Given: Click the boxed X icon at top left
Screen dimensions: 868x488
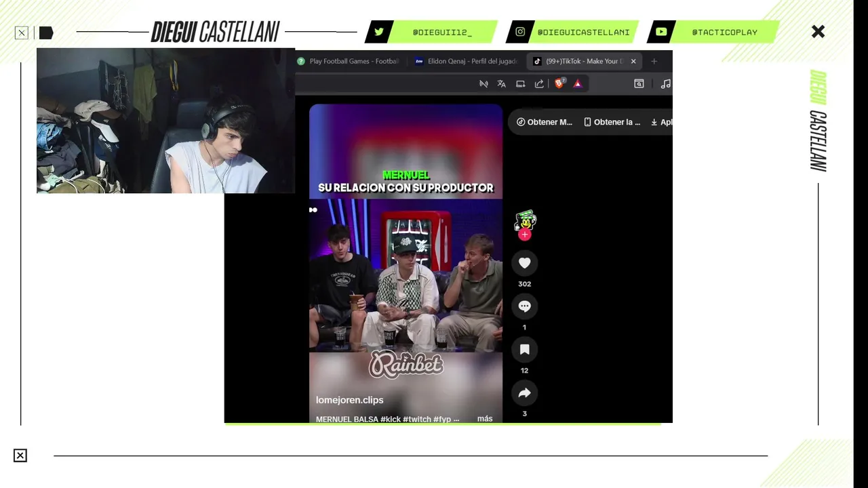Looking at the screenshot, I should 22,33.
